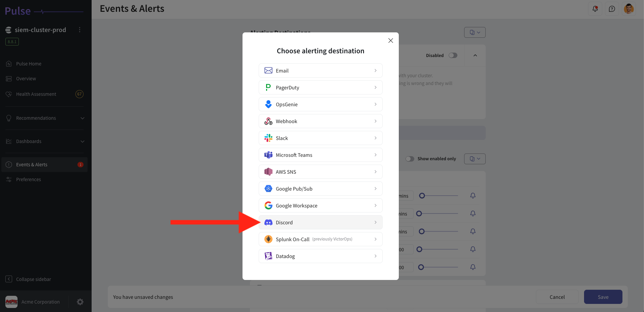
Task: Disable the alerting destination toggle
Action: [453, 55]
